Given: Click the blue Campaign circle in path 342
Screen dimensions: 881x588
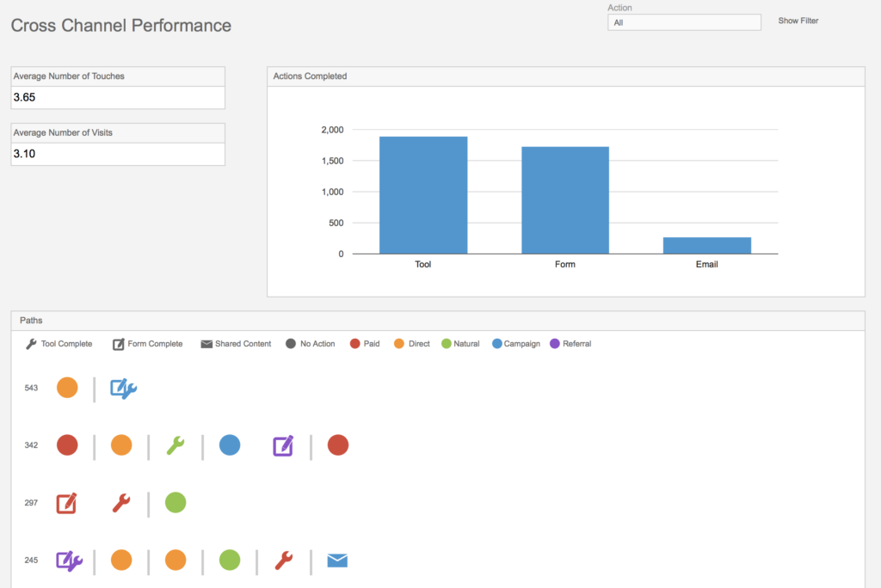Looking at the screenshot, I should [230, 445].
